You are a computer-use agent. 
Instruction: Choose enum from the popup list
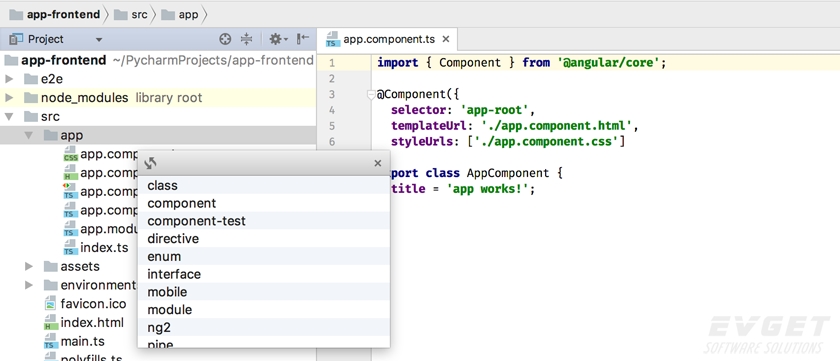point(264,256)
